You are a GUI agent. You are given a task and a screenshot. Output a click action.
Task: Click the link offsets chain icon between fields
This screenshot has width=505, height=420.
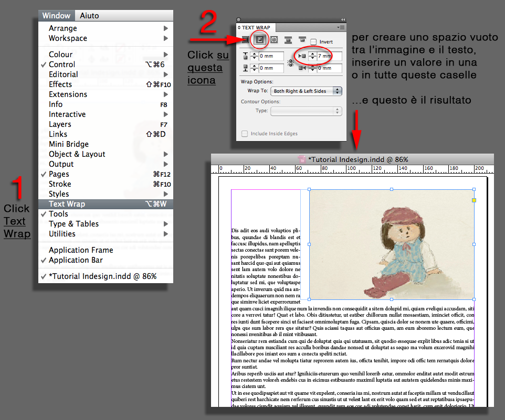290,62
